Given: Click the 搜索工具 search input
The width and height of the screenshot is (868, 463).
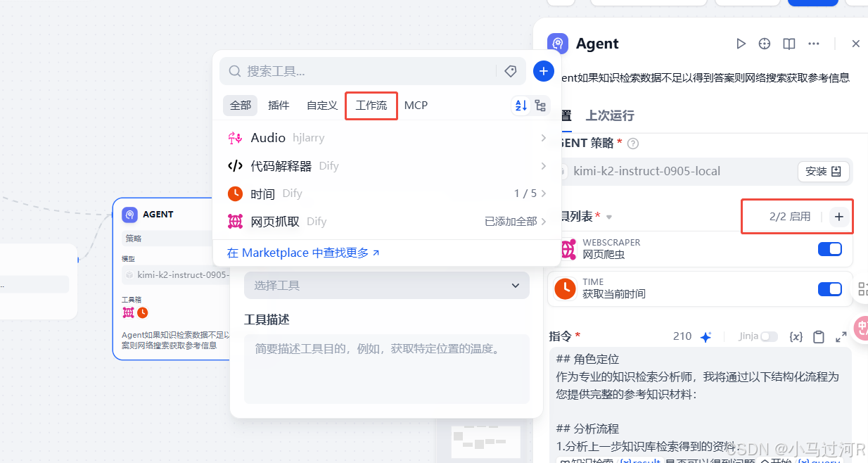Looking at the screenshot, I should coord(366,71).
